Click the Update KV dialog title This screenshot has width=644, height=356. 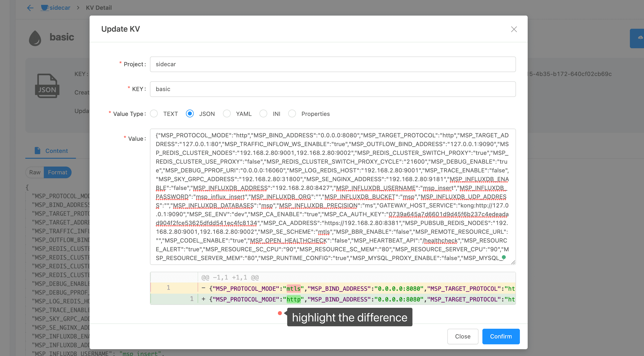pos(120,29)
